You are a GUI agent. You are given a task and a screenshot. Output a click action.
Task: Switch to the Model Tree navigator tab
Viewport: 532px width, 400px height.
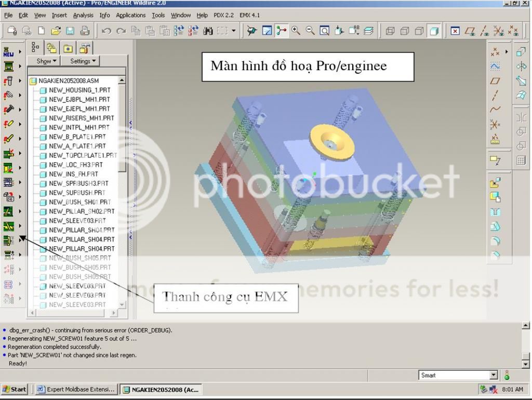[35, 47]
